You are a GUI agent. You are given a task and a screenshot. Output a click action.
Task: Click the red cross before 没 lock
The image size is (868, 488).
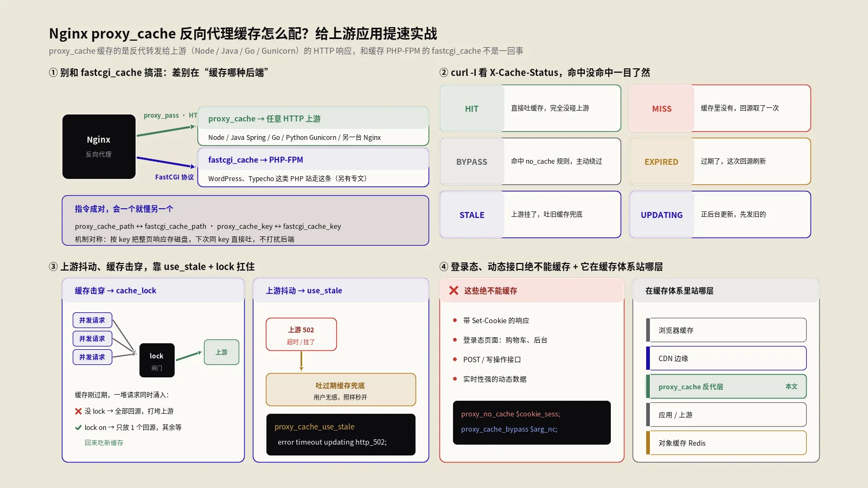click(x=78, y=411)
